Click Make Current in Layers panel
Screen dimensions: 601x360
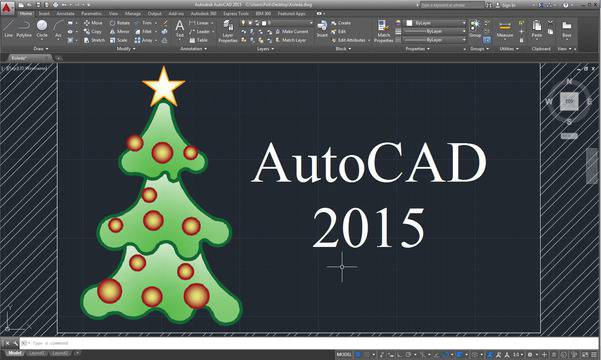291,31
